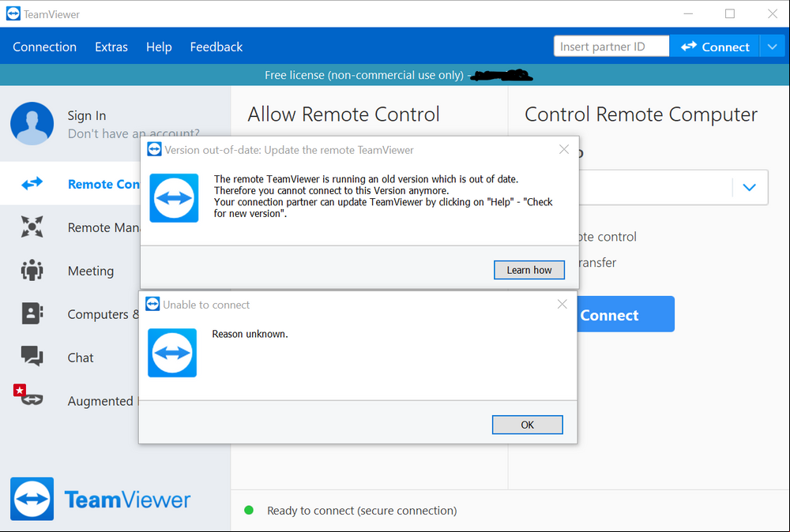Click title bar icon of Version out-of-date dialog

(154, 149)
